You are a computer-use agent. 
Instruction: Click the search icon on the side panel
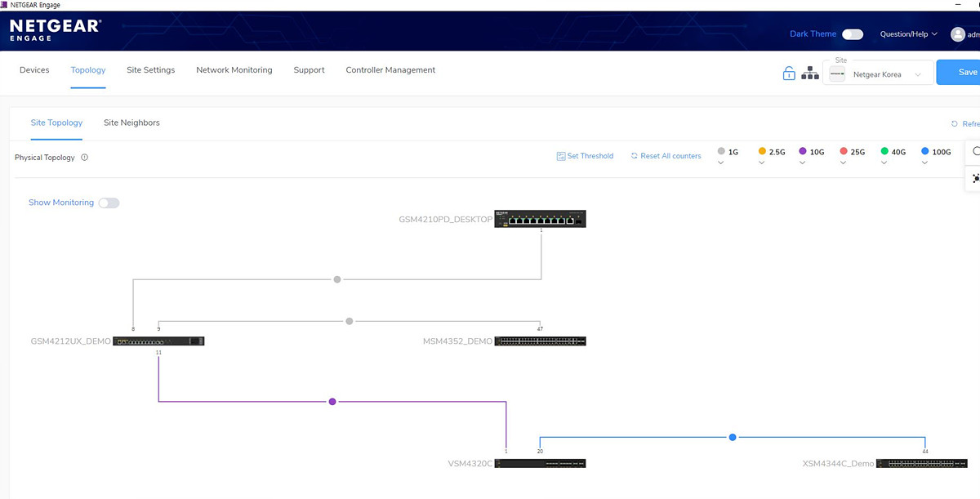976,151
